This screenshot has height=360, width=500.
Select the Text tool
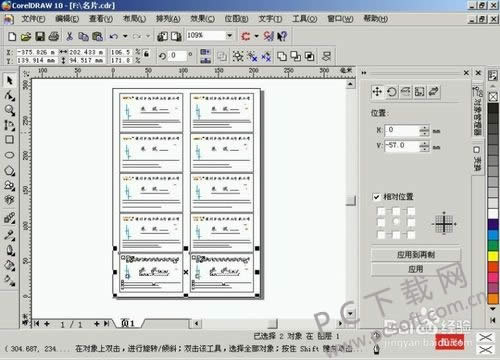[9, 200]
